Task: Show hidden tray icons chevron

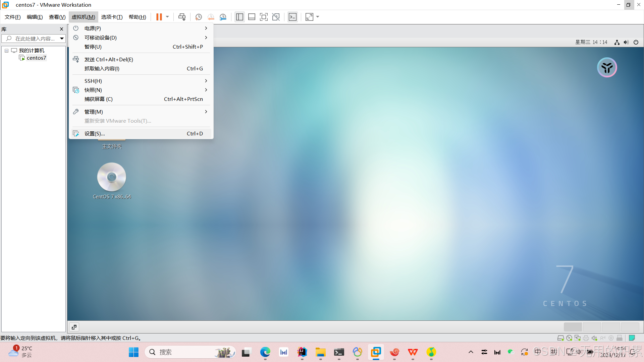Action: [x=471, y=352]
